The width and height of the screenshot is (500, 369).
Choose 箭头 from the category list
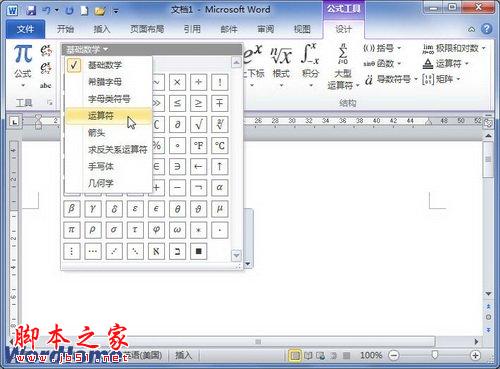pos(109,133)
